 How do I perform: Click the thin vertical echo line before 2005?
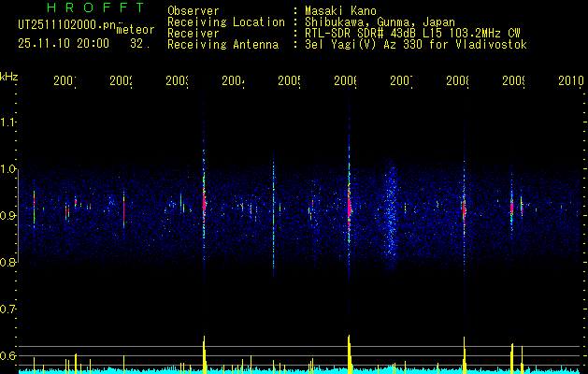273,214
